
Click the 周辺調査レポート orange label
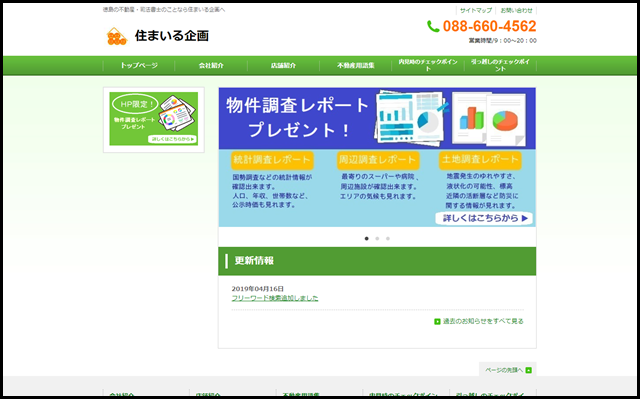pos(378,160)
